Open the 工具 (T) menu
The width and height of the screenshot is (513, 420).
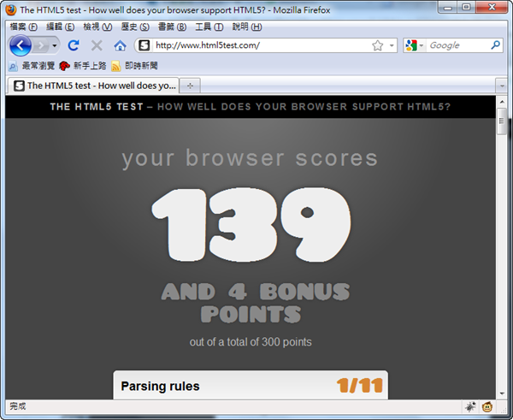209,27
